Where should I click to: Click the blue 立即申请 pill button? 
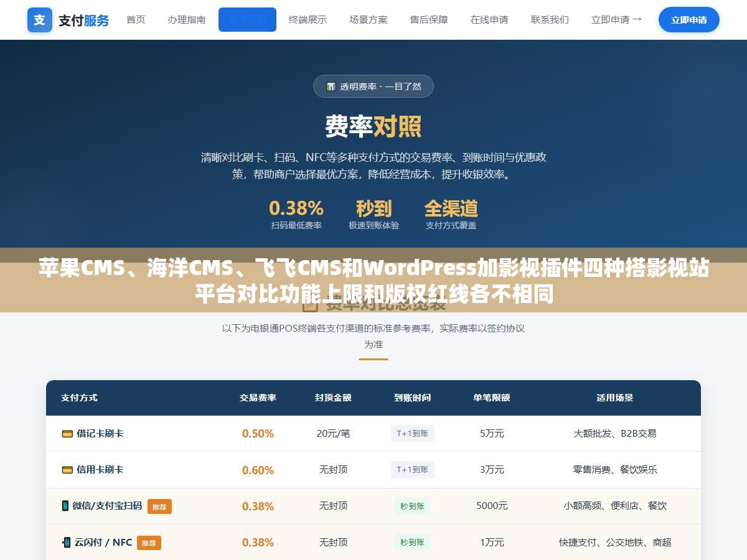[689, 20]
